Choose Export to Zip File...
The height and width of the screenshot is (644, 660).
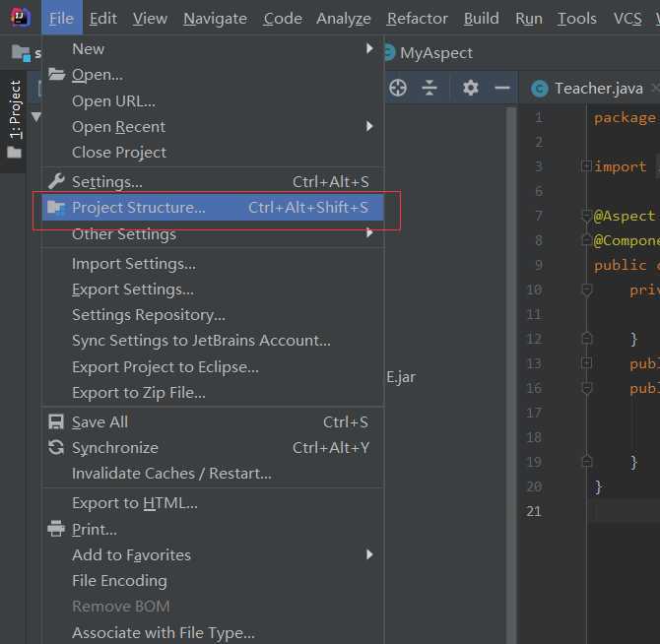click(x=213, y=393)
